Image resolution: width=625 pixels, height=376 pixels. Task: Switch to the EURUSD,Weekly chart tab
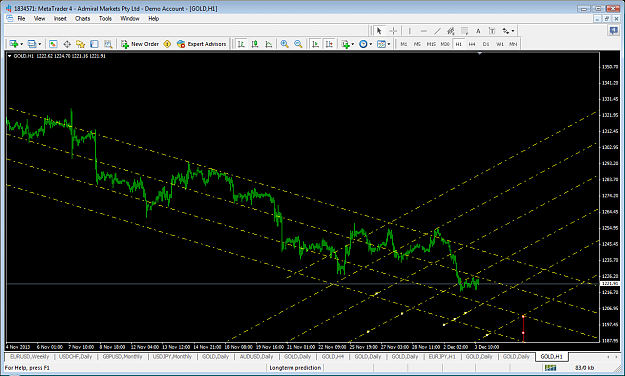[x=29, y=356]
